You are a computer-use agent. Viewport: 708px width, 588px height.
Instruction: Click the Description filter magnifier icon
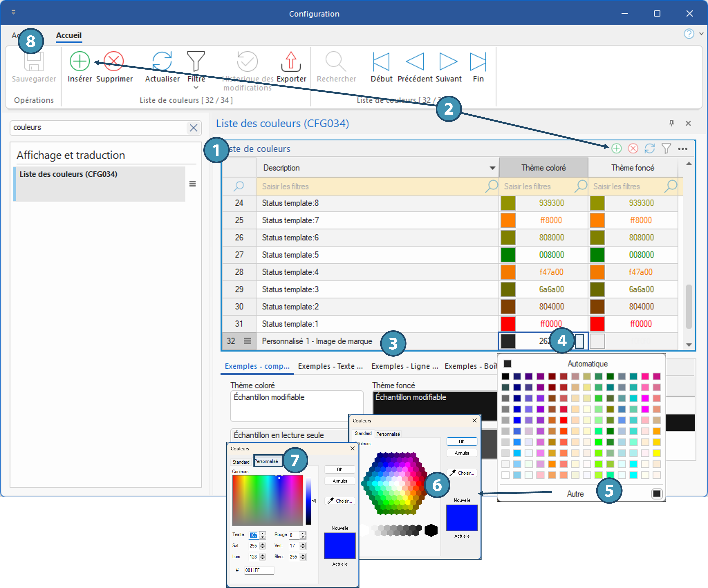(x=492, y=186)
